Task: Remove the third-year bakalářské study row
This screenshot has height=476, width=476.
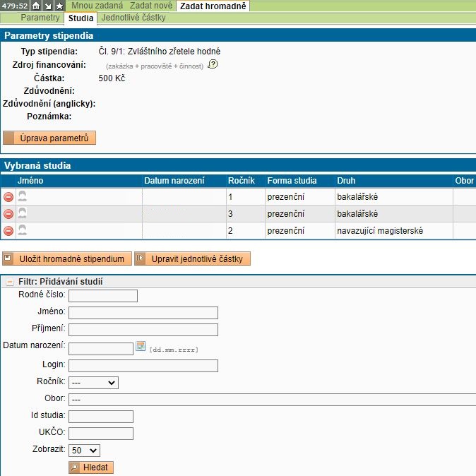Action: (8, 214)
